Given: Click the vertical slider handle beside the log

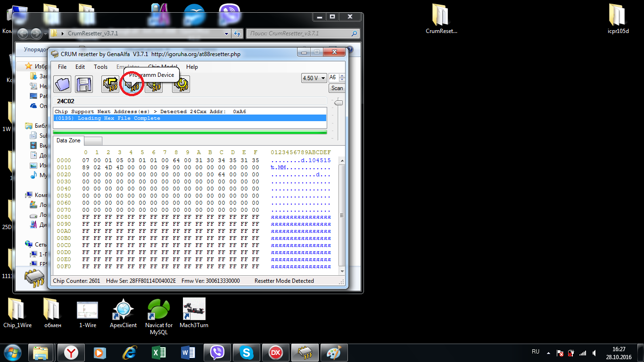Looking at the screenshot, I should (338, 102).
